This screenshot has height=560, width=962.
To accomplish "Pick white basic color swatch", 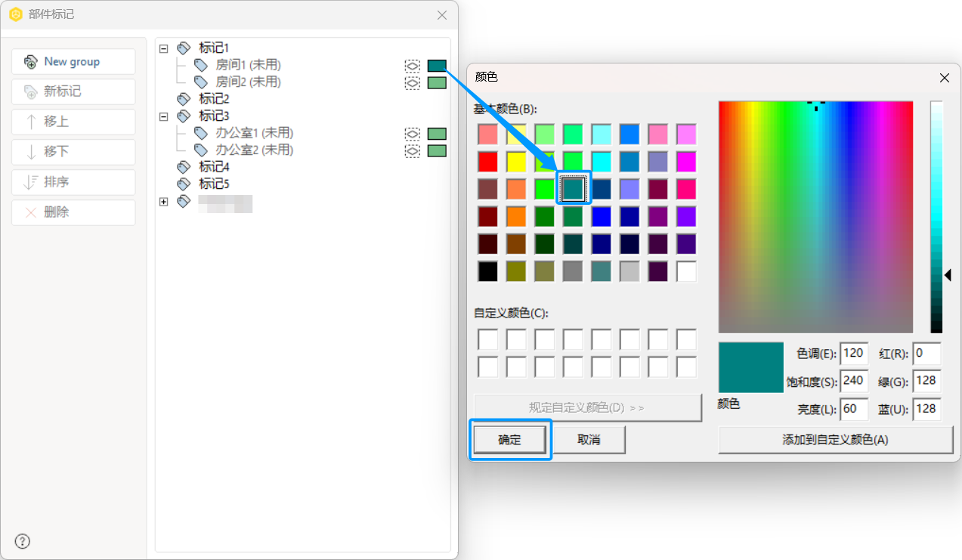I will (686, 271).
